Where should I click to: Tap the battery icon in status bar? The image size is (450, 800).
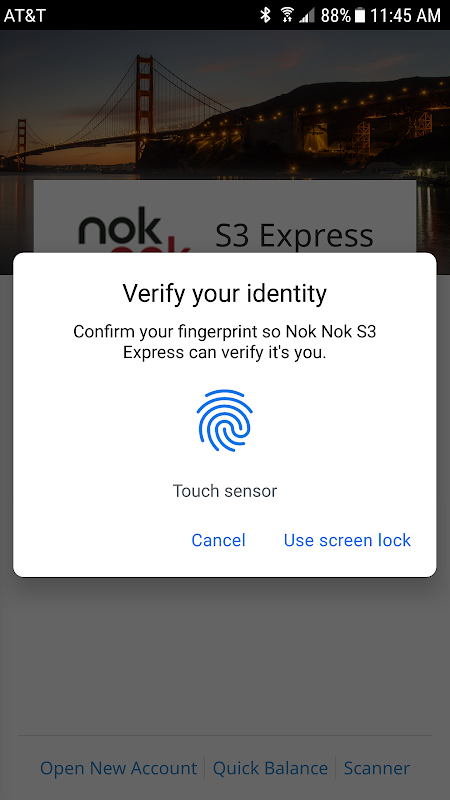coord(360,15)
